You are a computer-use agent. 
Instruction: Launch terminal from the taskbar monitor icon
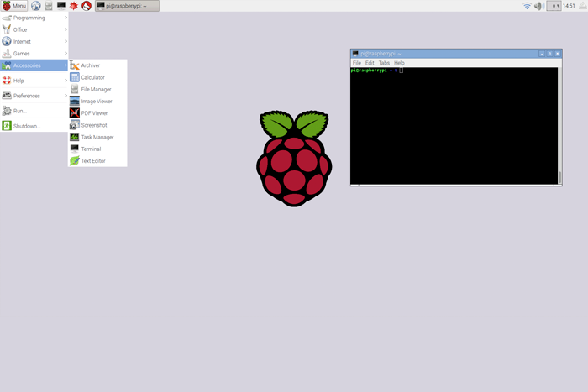coord(61,6)
